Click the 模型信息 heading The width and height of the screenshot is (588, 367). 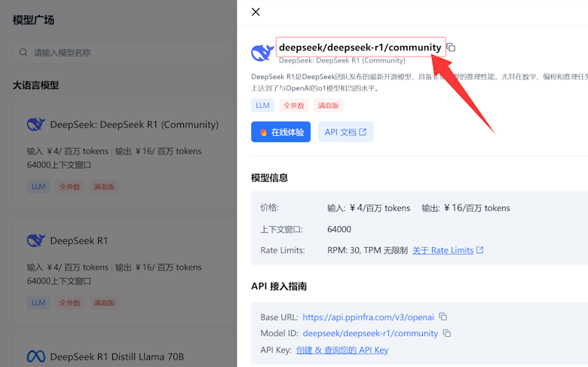(x=270, y=178)
